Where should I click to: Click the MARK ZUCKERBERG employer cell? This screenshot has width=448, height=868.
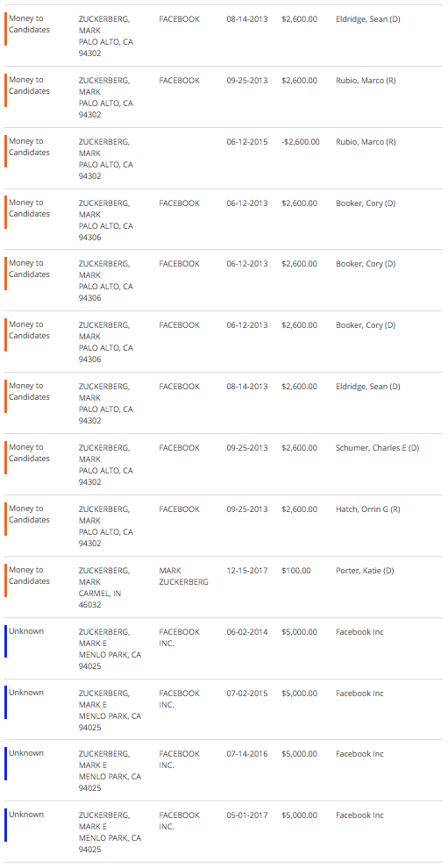tap(183, 576)
